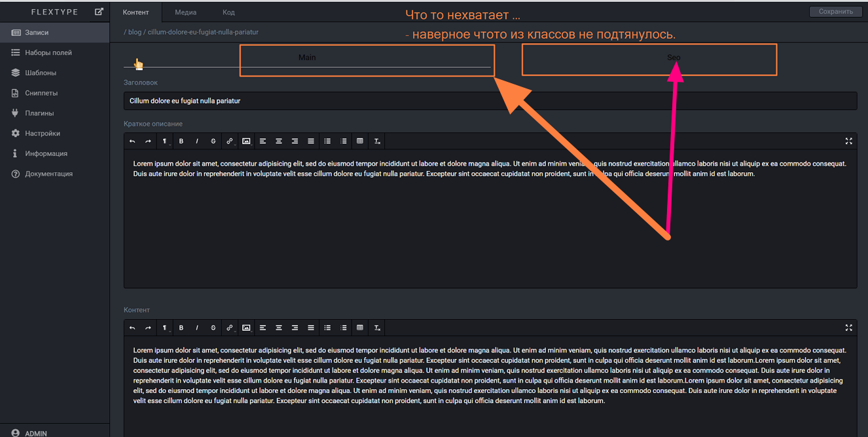Viewport: 868px width, 437px height.
Task: Open link dropdown in Контент toolbar
Action: coord(230,328)
